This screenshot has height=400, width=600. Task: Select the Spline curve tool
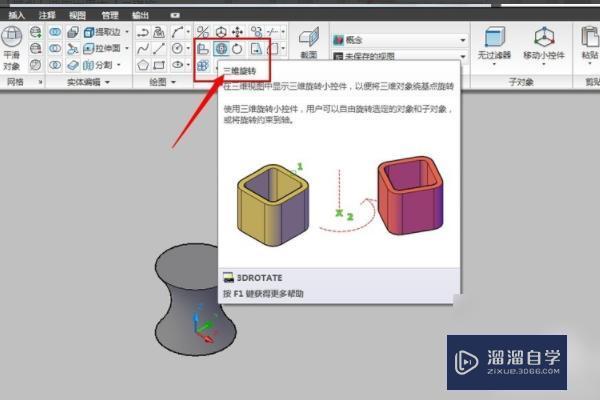143,49
